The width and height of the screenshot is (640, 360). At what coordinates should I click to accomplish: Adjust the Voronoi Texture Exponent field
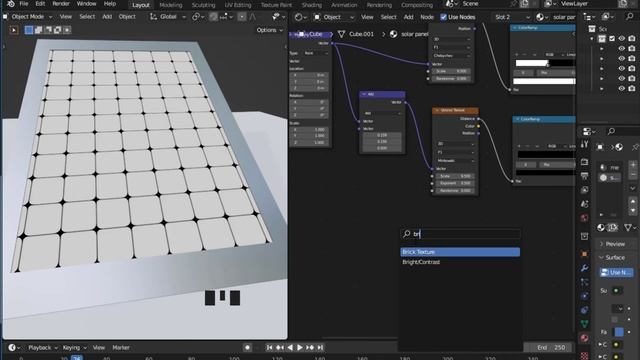[455, 183]
